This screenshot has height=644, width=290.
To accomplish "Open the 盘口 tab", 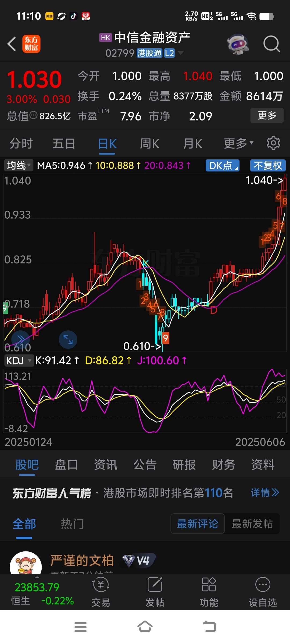I will 66,465.
